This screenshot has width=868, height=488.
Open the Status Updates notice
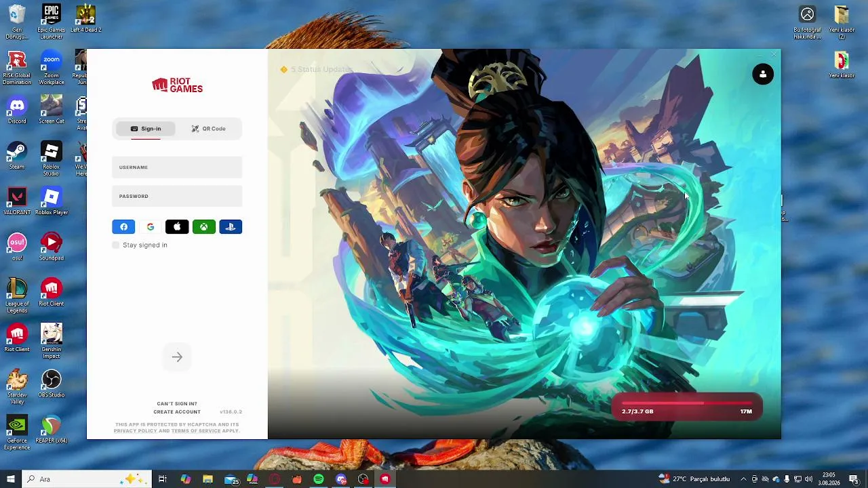pos(317,70)
